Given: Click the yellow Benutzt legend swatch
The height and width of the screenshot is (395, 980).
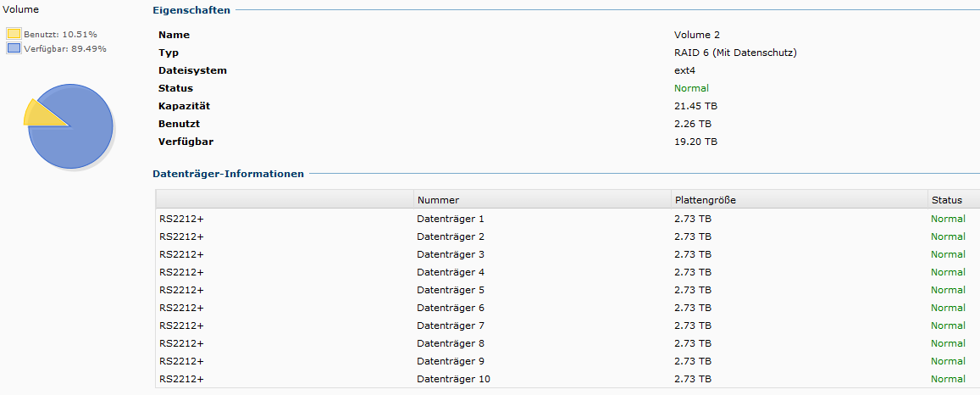Looking at the screenshot, I should click(14, 34).
